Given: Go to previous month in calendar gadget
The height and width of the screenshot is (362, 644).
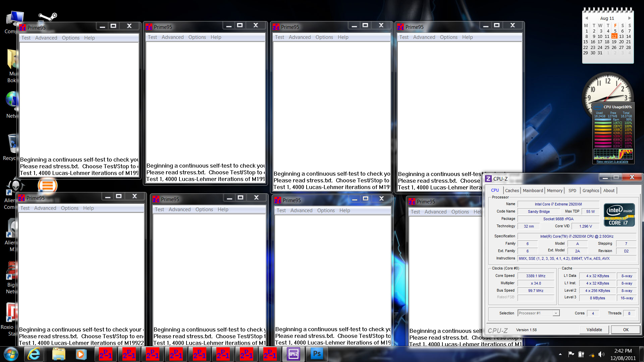Looking at the screenshot, I should 586,18.
